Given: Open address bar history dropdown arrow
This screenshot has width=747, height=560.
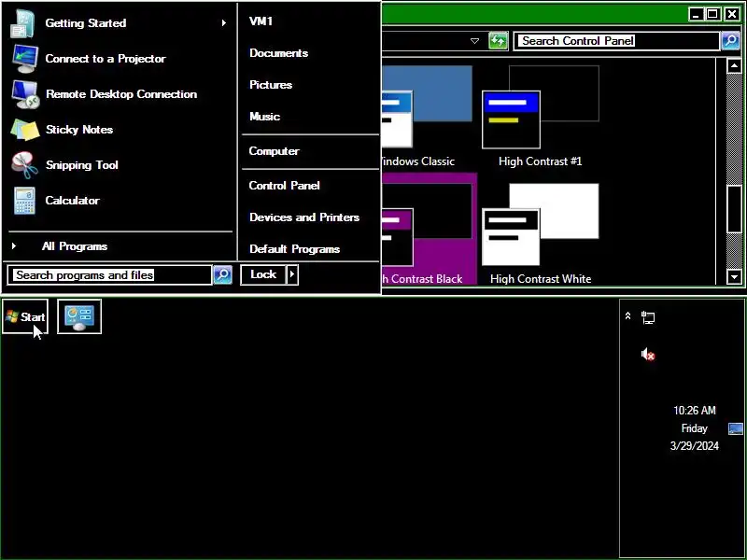Looking at the screenshot, I should 474,41.
